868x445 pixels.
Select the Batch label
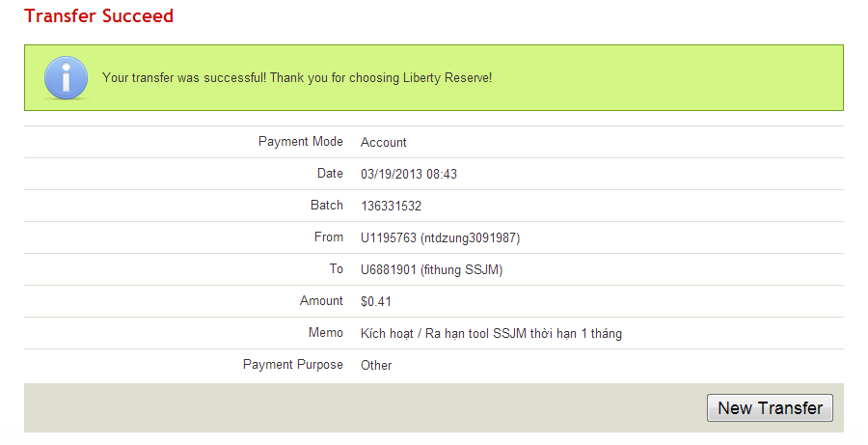(x=327, y=206)
